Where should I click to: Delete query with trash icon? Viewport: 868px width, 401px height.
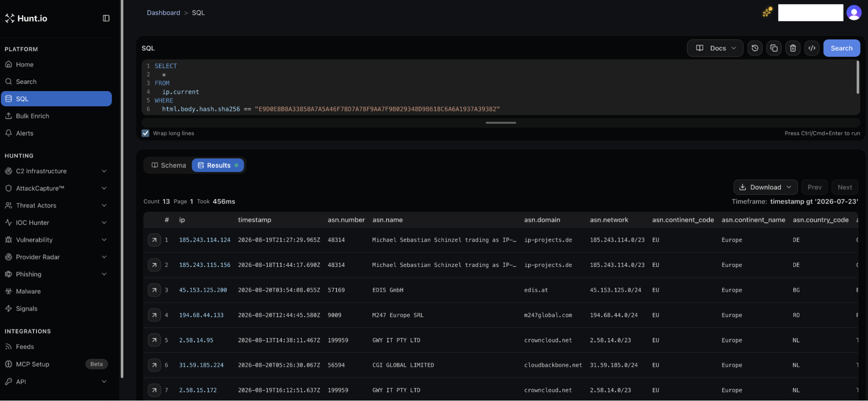793,48
